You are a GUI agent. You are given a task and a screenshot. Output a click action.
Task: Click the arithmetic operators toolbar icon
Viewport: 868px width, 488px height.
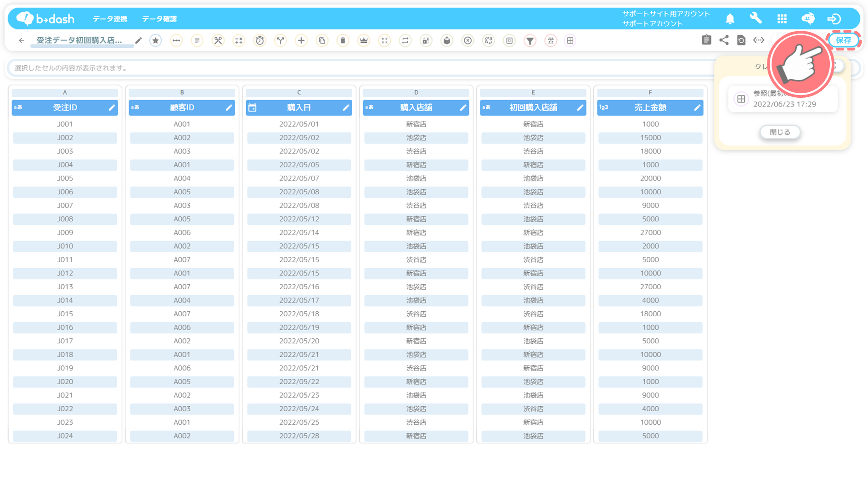coord(239,40)
